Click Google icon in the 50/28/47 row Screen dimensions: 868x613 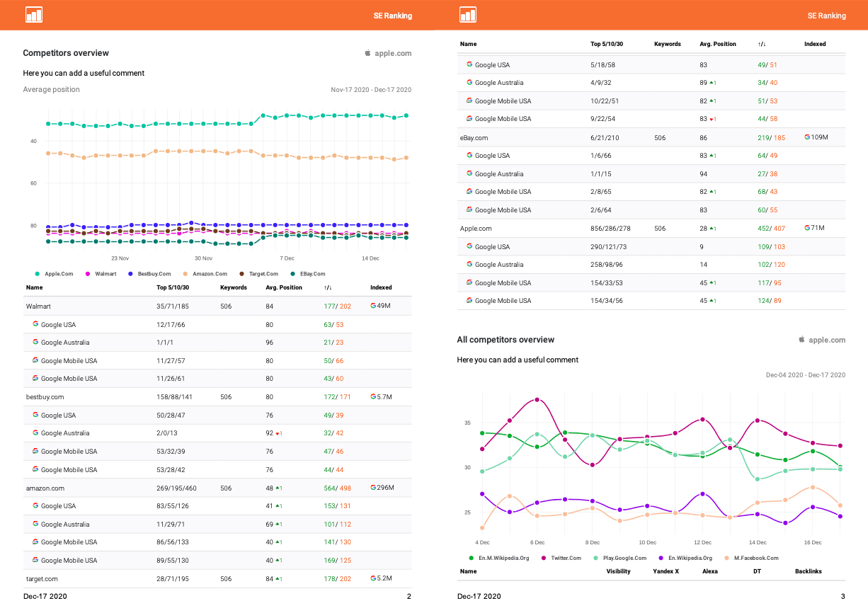point(35,415)
